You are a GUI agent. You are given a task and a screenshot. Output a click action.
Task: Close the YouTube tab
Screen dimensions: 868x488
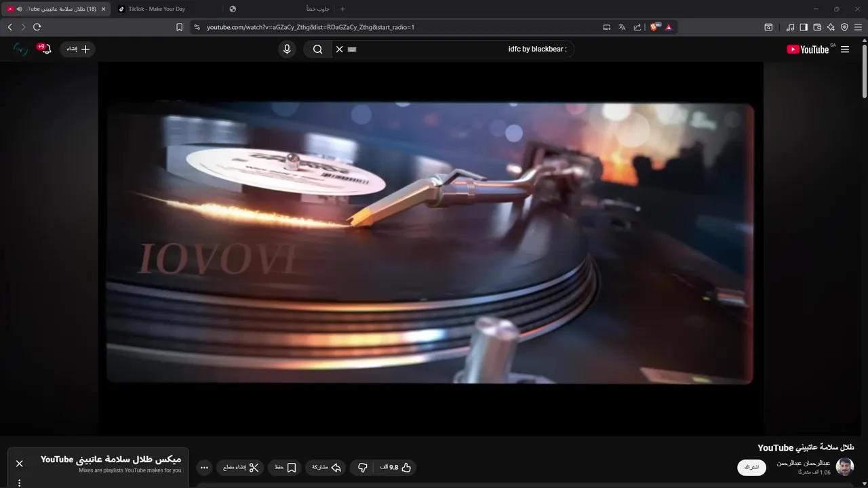pos(103,9)
